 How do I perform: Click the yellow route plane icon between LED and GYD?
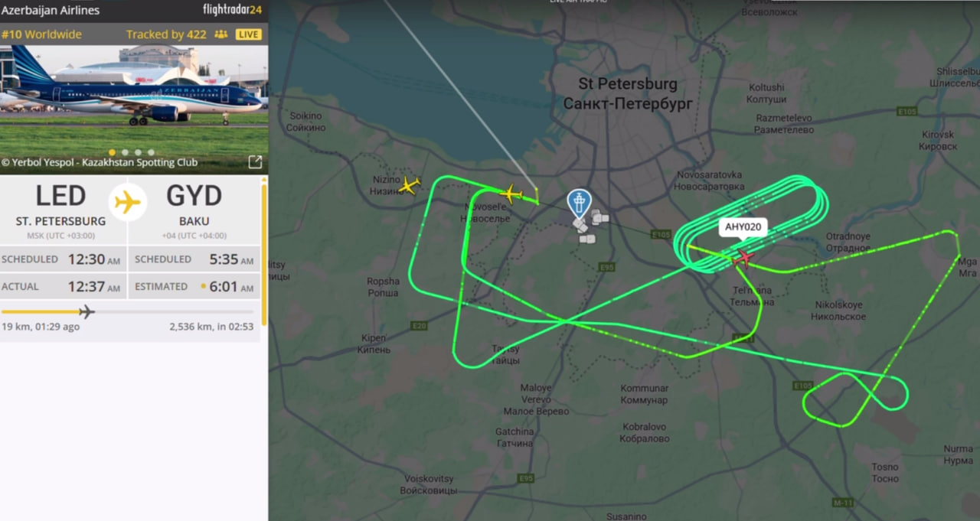tap(128, 203)
